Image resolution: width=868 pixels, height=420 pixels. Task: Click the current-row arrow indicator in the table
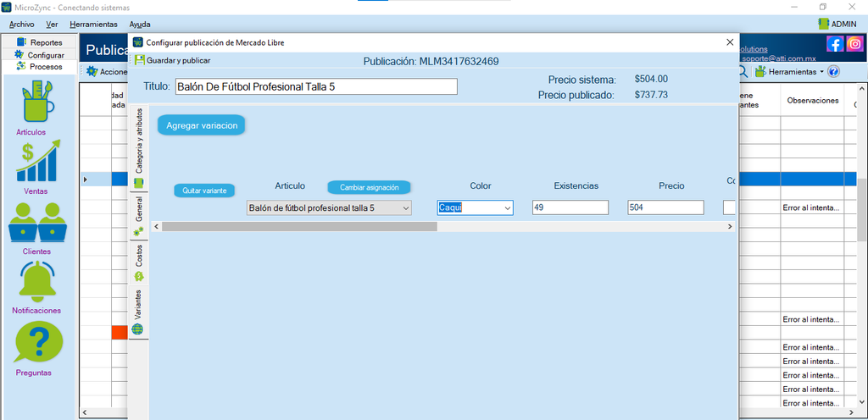85,179
